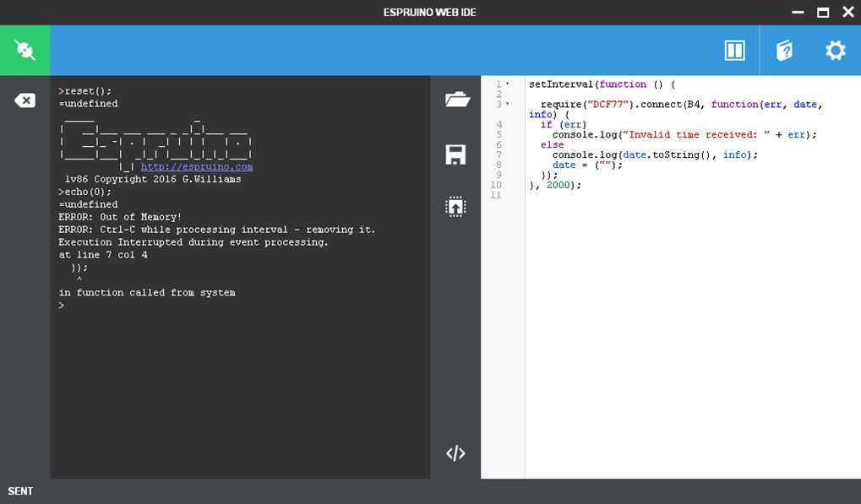The width and height of the screenshot is (861, 504).
Task: Click line number 11 in the gutter
Action: (x=496, y=195)
